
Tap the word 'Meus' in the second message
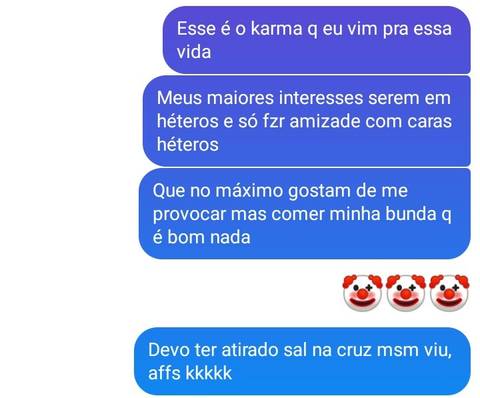[x=179, y=98]
